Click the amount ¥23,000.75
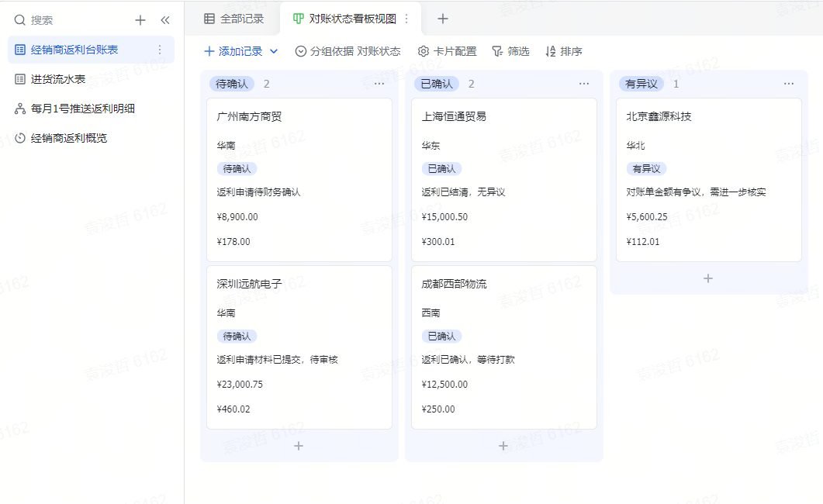Viewport: 823px width, 504px height. (x=240, y=385)
